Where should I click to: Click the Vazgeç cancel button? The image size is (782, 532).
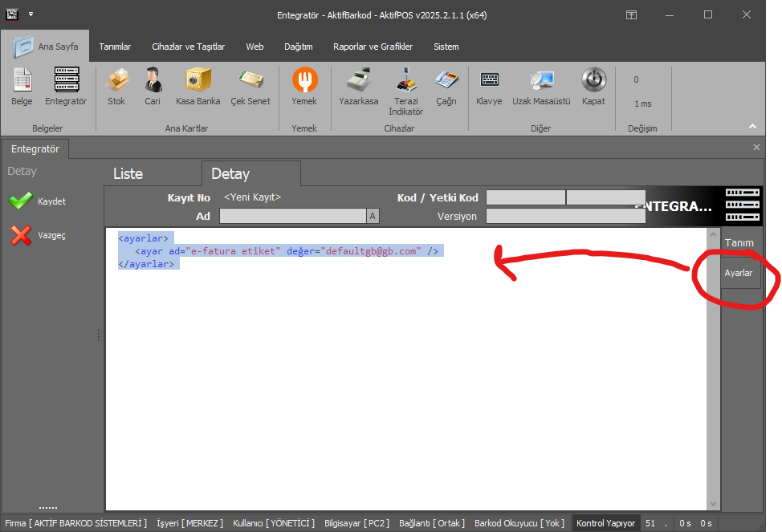tap(38, 236)
